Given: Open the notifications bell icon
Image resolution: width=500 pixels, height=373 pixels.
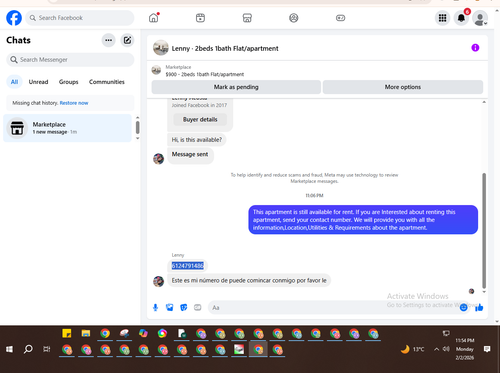Looking at the screenshot, I should (461, 18).
